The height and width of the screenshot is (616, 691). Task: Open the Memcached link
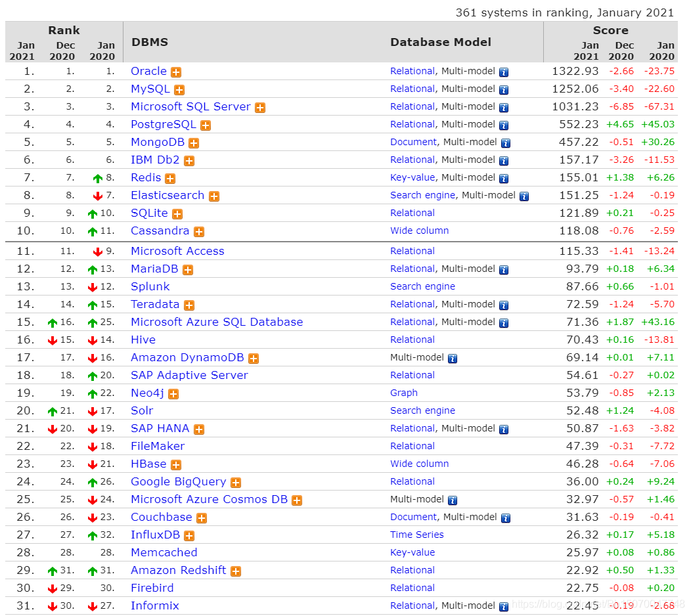pos(164,552)
